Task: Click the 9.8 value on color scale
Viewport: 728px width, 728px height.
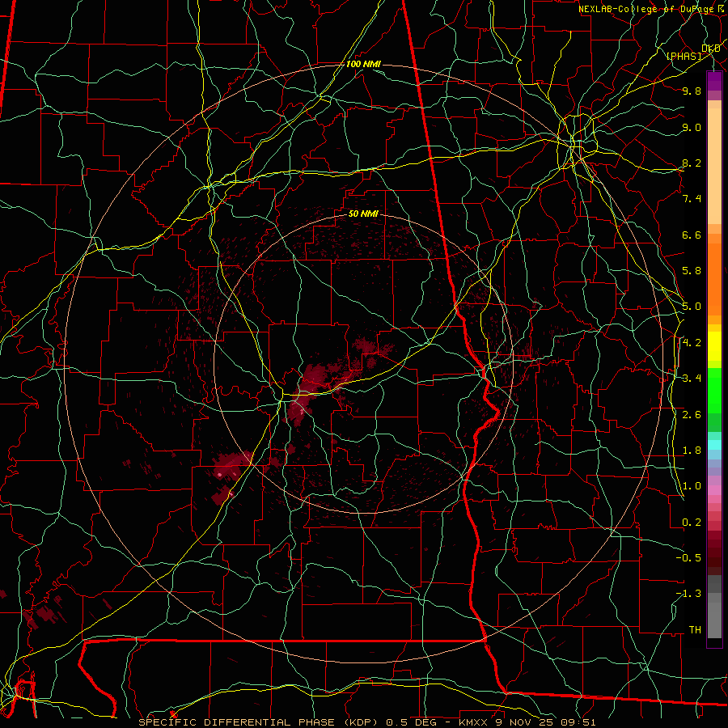Action: [x=692, y=91]
